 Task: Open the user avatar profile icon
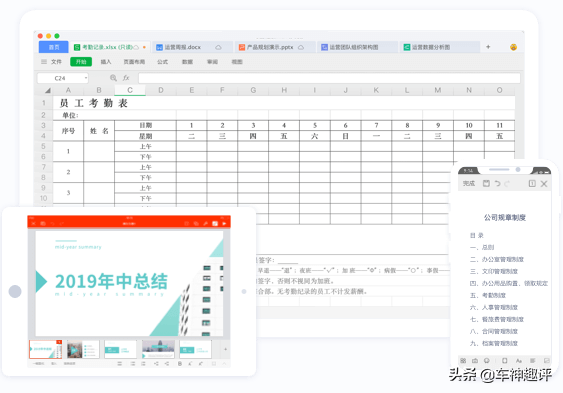[513, 47]
